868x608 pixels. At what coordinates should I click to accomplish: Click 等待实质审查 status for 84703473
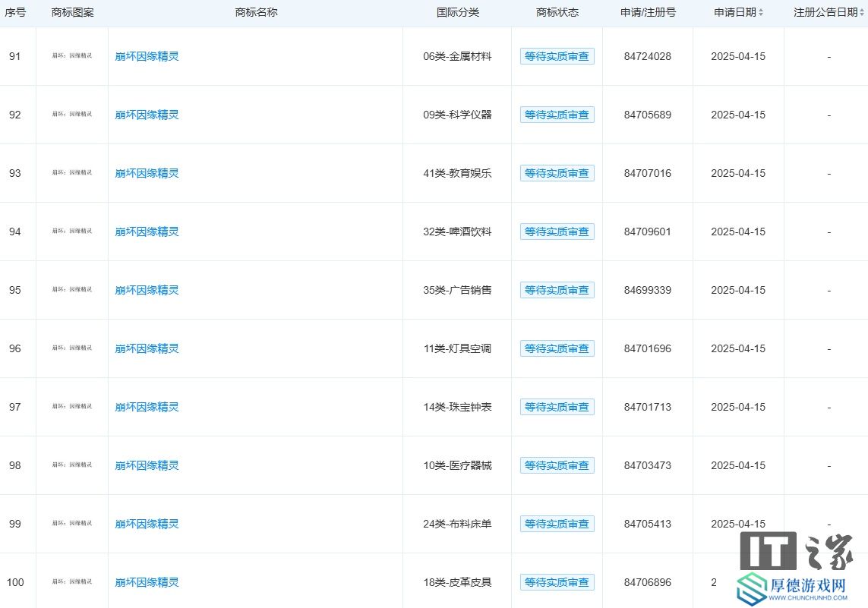(x=557, y=466)
